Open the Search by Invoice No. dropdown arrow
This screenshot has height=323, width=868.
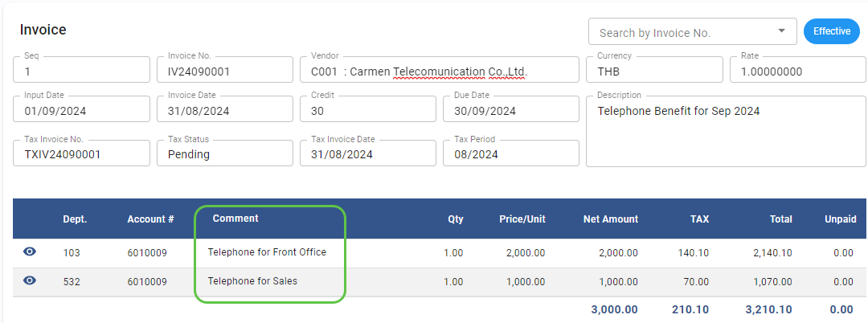pyautogui.click(x=781, y=32)
